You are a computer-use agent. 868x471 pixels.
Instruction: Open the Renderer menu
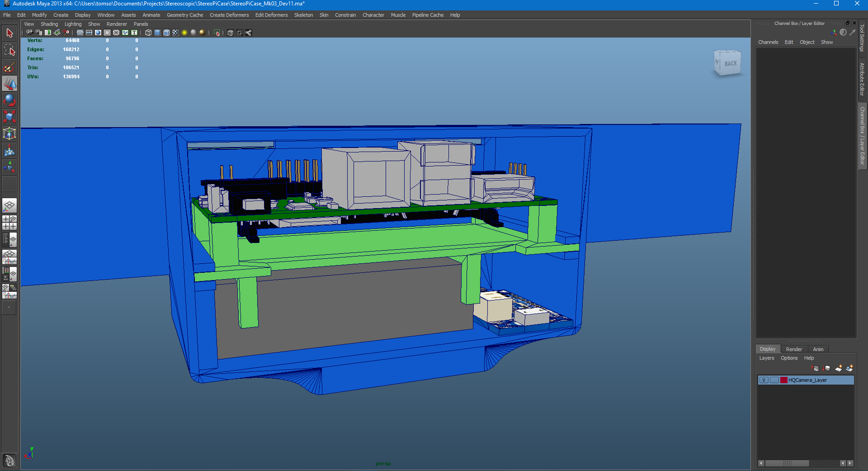pos(117,24)
